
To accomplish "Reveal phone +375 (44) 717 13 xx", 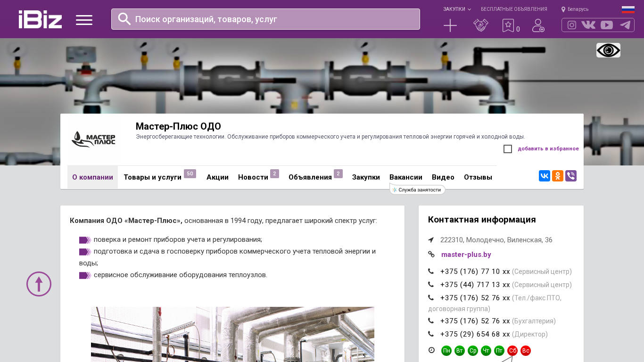I will [x=475, y=285].
